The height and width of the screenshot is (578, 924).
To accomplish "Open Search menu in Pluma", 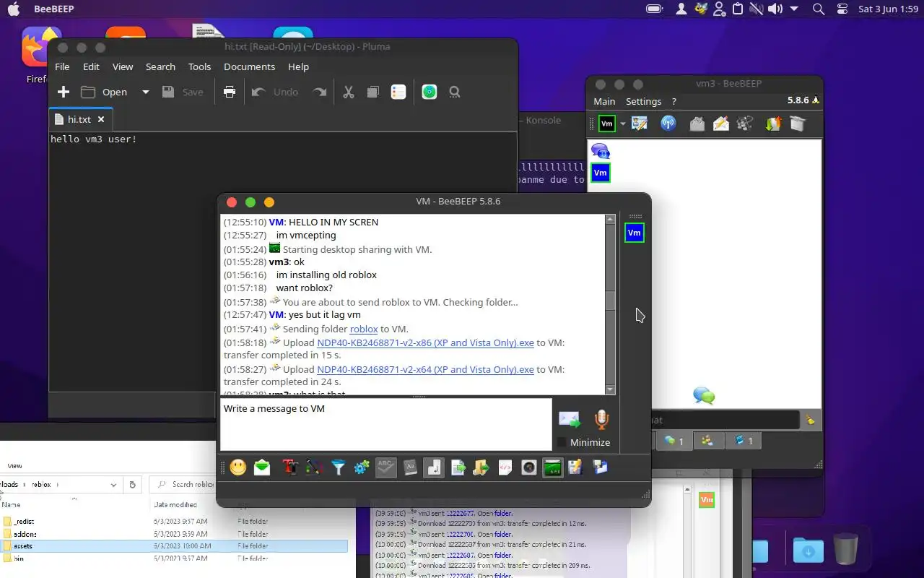I will (x=160, y=66).
